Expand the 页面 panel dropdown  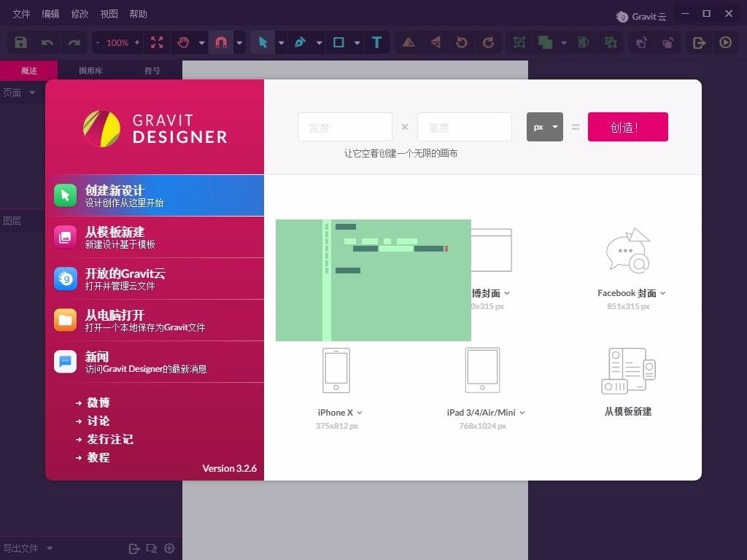click(32, 93)
